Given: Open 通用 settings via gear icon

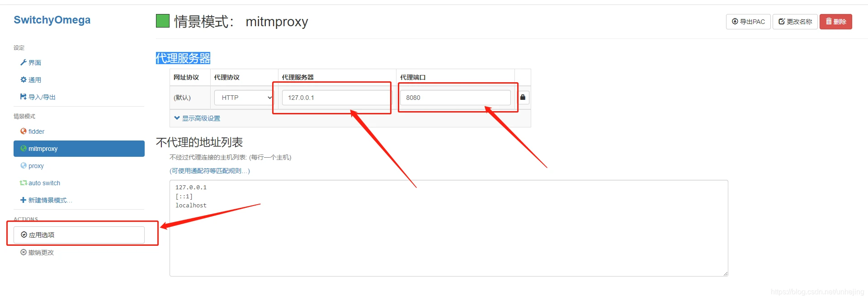Looking at the screenshot, I should click(x=23, y=80).
